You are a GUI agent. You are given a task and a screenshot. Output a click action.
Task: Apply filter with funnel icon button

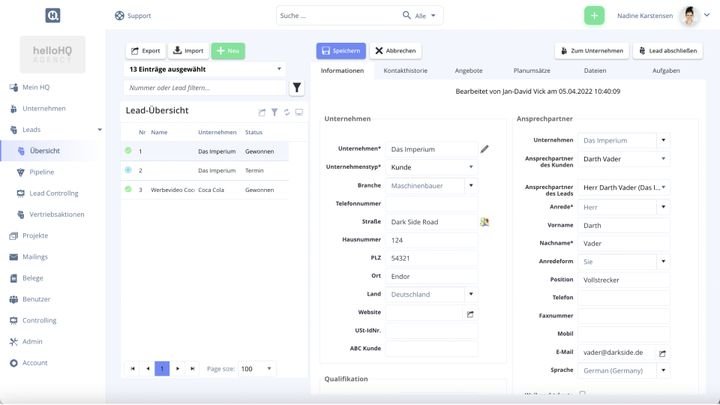coord(297,87)
